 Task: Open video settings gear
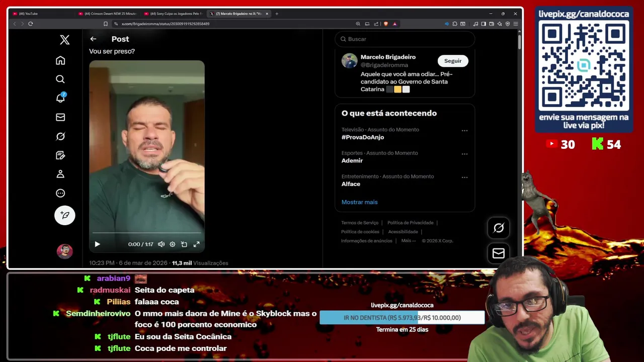pos(173,244)
